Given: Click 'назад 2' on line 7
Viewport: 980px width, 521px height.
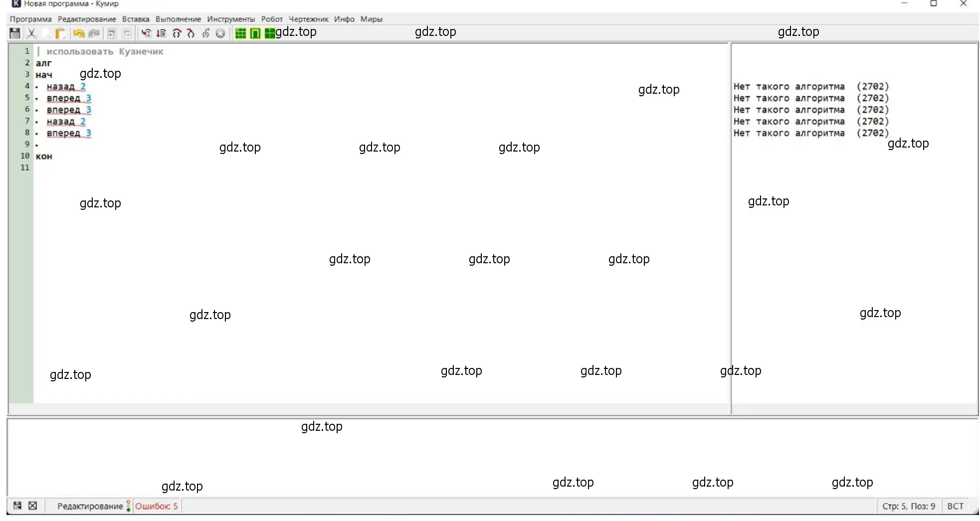Looking at the screenshot, I should (66, 121).
